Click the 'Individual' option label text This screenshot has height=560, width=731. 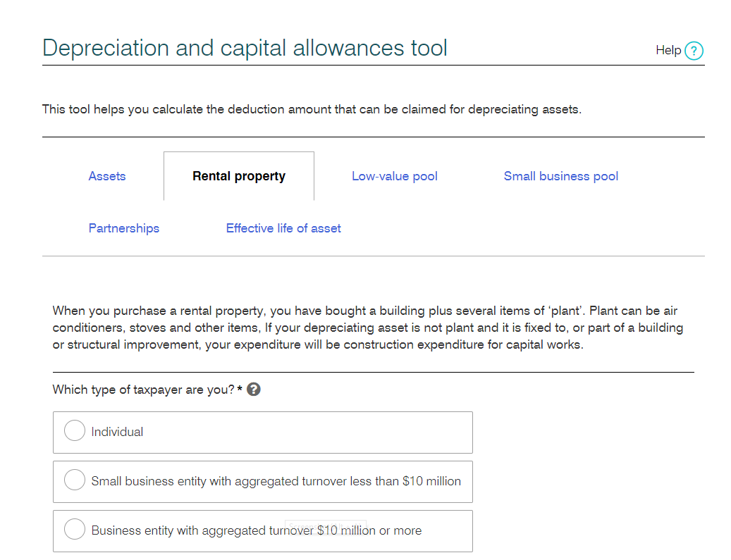click(x=118, y=432)
